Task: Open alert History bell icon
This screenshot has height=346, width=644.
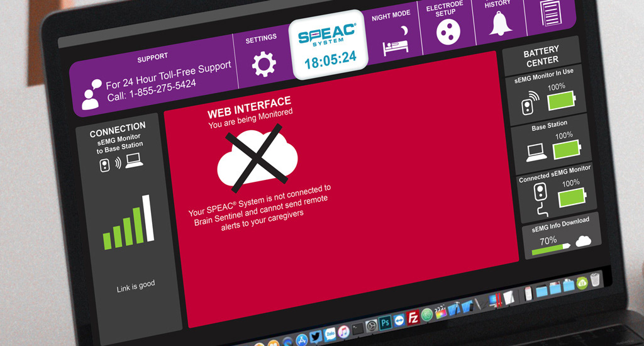Action: [500, 23]
